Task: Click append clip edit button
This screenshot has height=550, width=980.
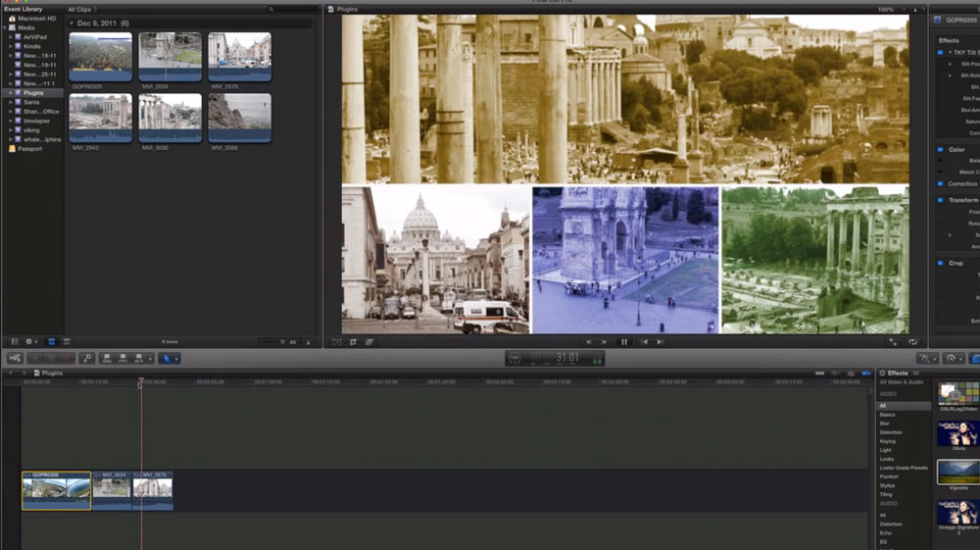Action: tap(139, 358)
